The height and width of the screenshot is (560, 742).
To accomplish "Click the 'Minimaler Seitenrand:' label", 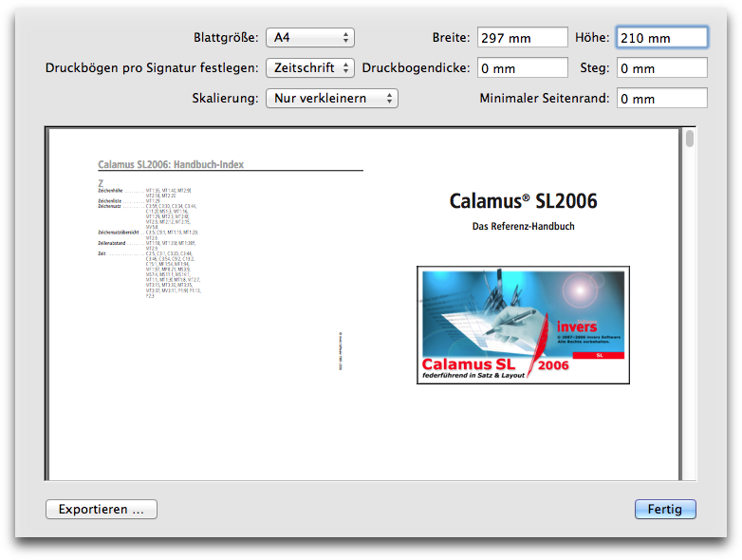I will point(545,98).
